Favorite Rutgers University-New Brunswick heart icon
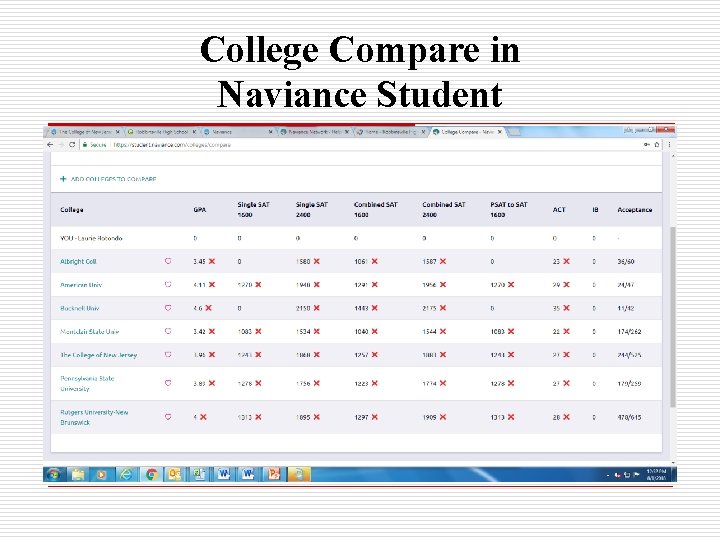 tap(168, 417)
